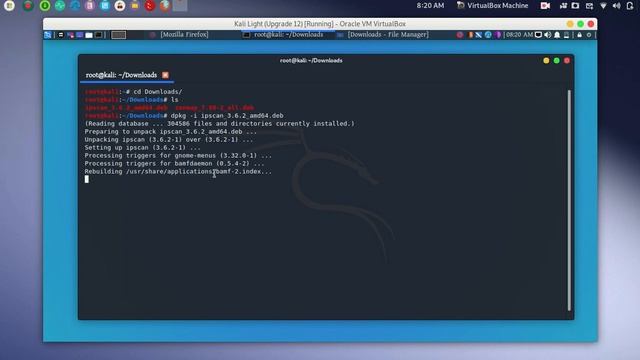The width and height of the screenshot is (640, 360).
Task: Maximize the terminal window with green button
Action: pos(556,60)
